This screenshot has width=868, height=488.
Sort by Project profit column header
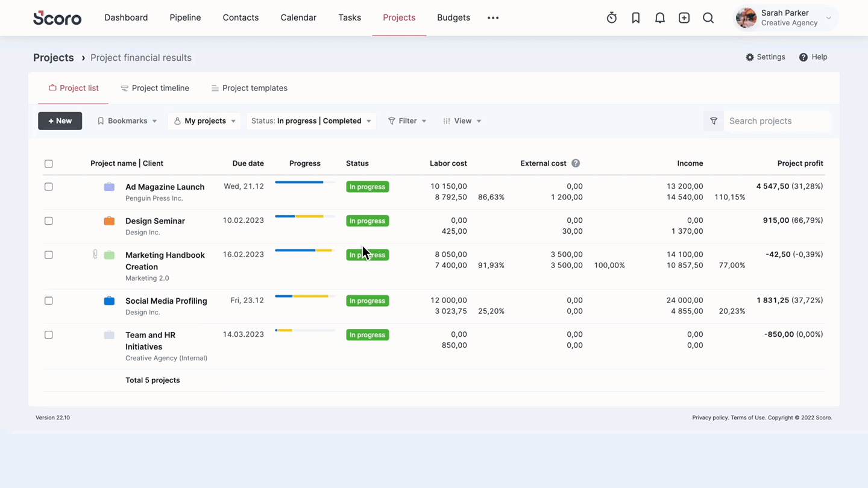tap(800, 163)
